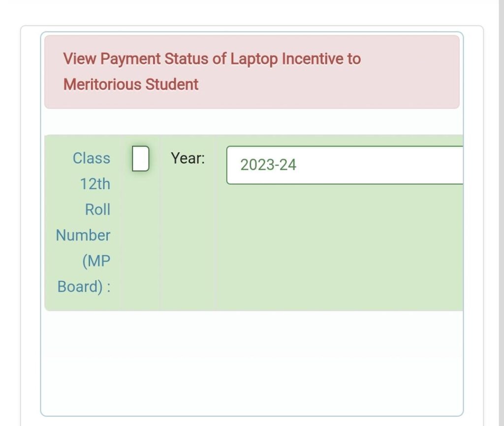Select the '2023-24' value text
Screen dimensions: 504x426
268,165
